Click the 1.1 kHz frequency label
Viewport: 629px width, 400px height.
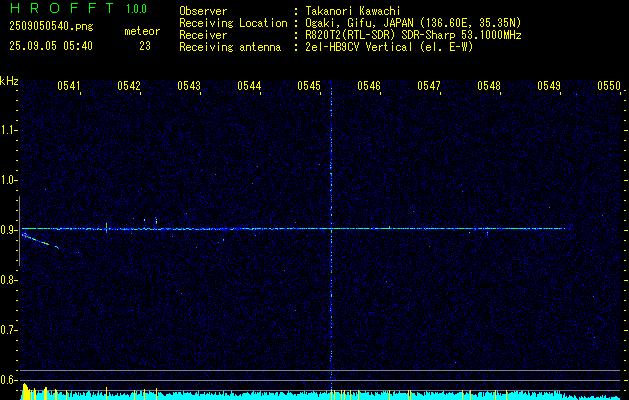pos(8,130)
